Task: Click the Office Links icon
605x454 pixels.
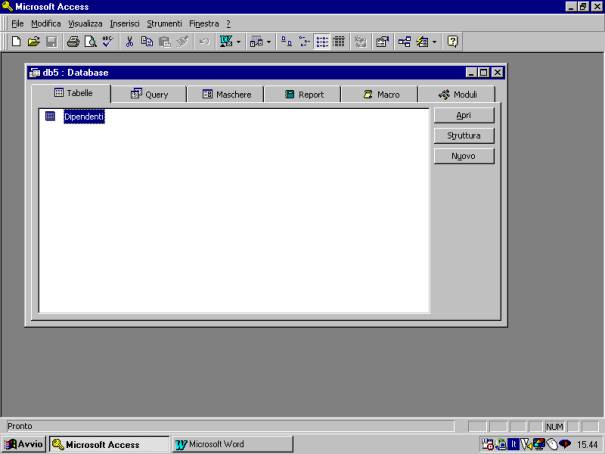Action: click(x=226, y=41)
